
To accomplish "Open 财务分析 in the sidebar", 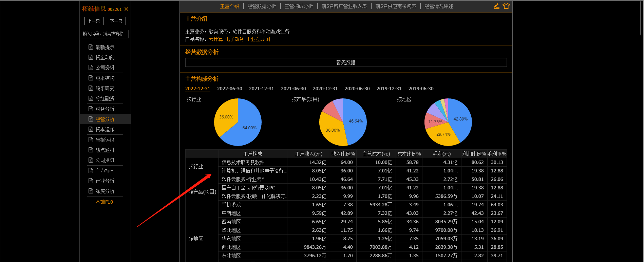I will (105, 109).
